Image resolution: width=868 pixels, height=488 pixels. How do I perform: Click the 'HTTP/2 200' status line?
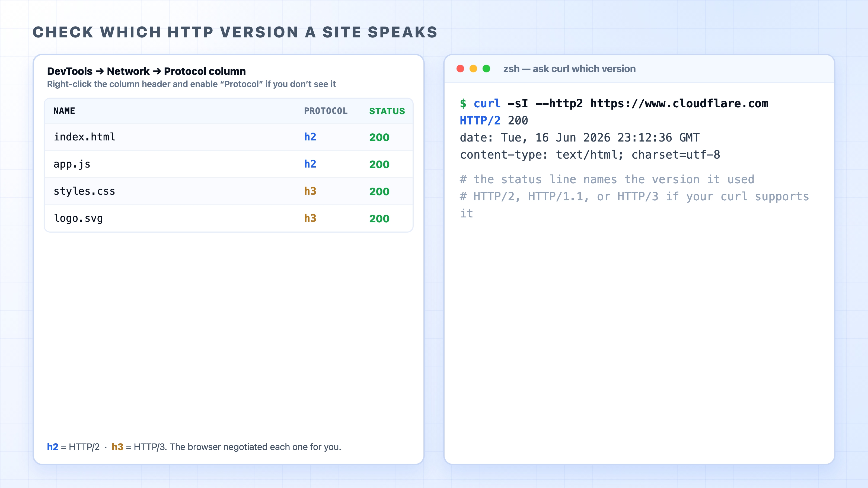tap(494, 121)
